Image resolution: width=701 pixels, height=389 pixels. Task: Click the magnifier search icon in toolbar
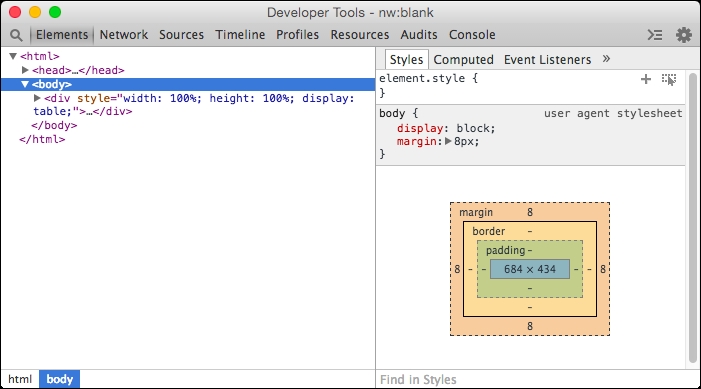pos(16,35)
